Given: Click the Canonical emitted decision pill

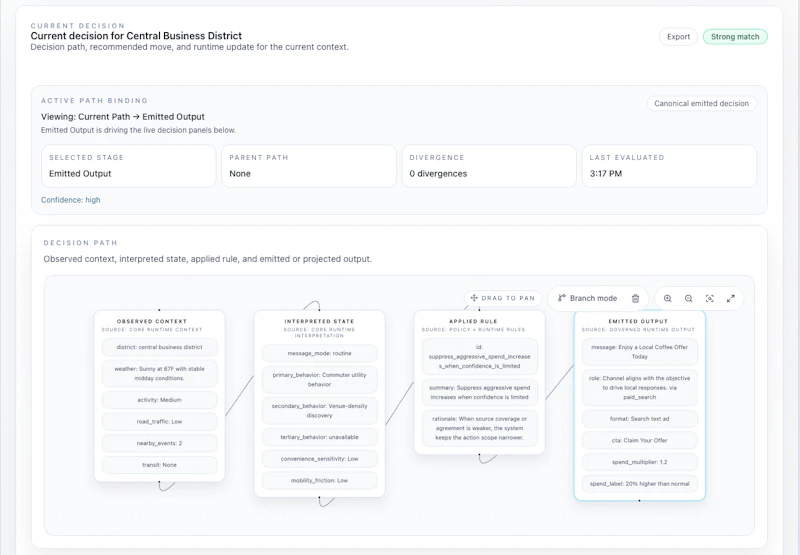Looking at the screenshot, I should pyautogui.click(x=702, y=104).
